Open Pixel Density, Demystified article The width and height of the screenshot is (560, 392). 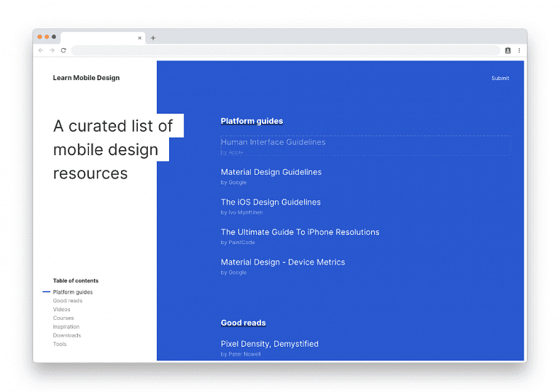pyautogui.click(x=269, y=344)
